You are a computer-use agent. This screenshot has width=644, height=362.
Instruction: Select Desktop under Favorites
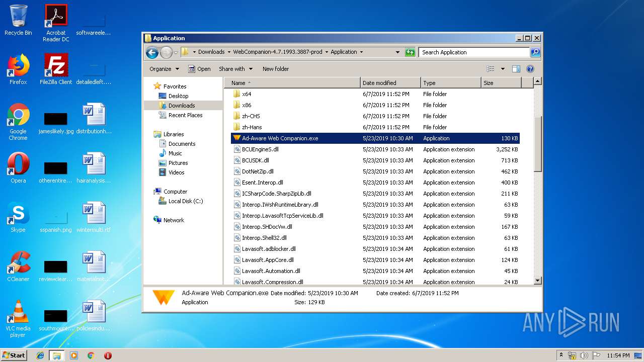point(178,96)
